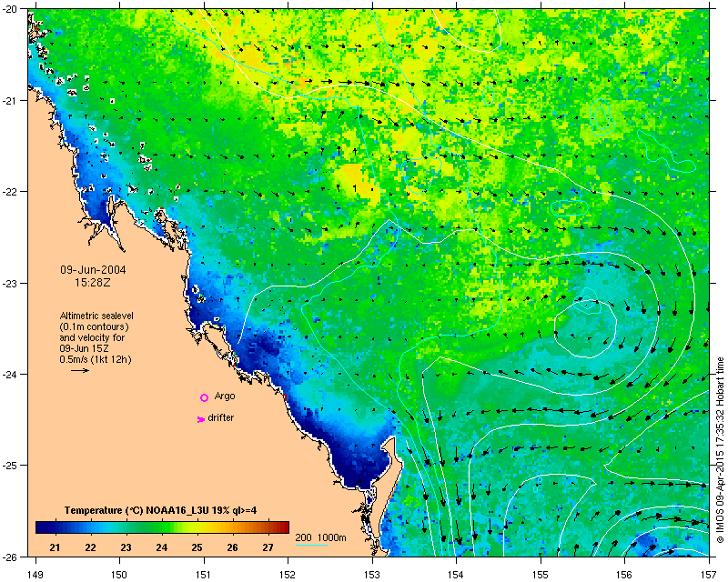Click the temperature color bar
The height and width of the screenshot is (582, 728).
tap(162, 527)
